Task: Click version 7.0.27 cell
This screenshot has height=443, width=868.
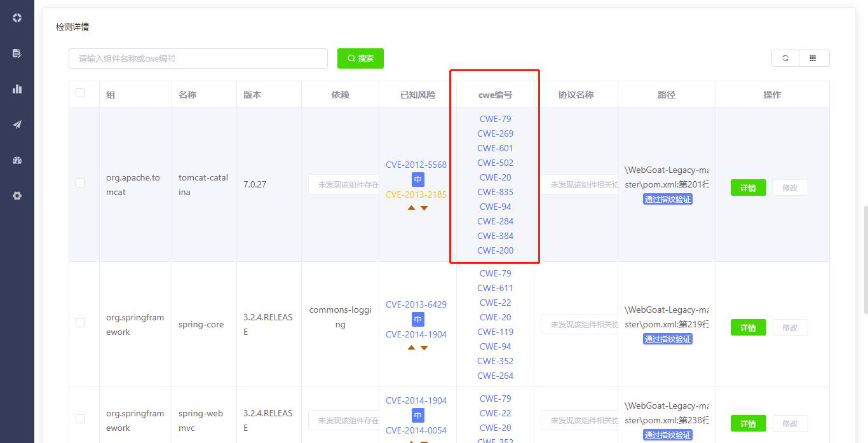Action: [x=255, y=184]
